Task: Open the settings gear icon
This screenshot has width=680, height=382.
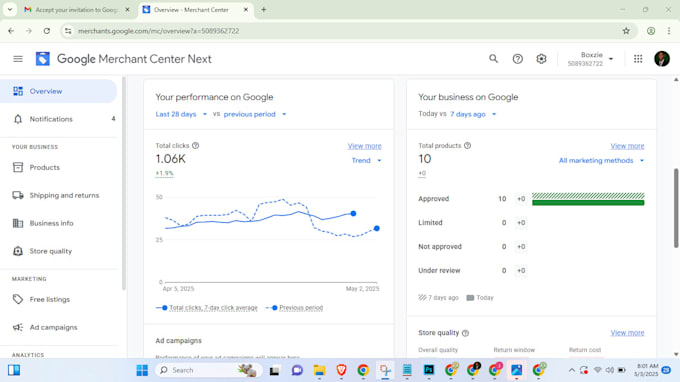Action: coord(541,59)
